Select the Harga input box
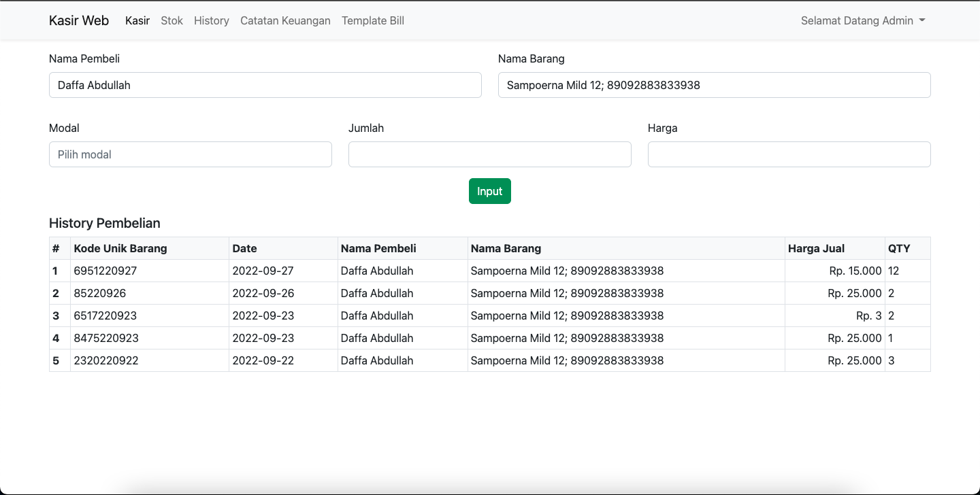 [789, 154]
